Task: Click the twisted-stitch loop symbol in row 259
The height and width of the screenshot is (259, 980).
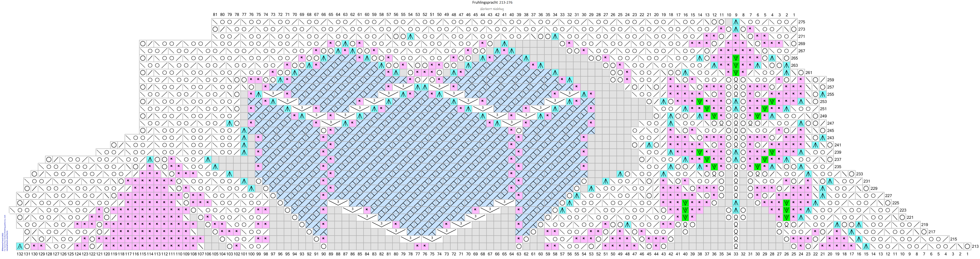Action: click(736, 80)
